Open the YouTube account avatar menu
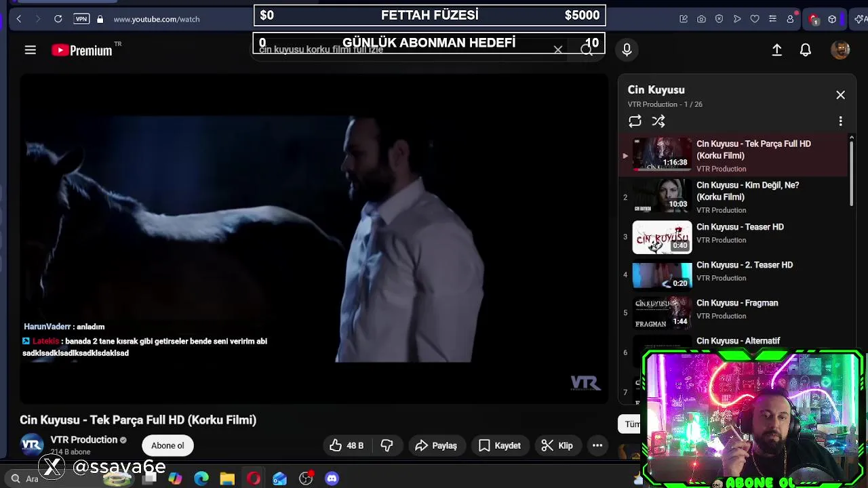Viewport: 868px width, 488px height. [x=840, y=49]
